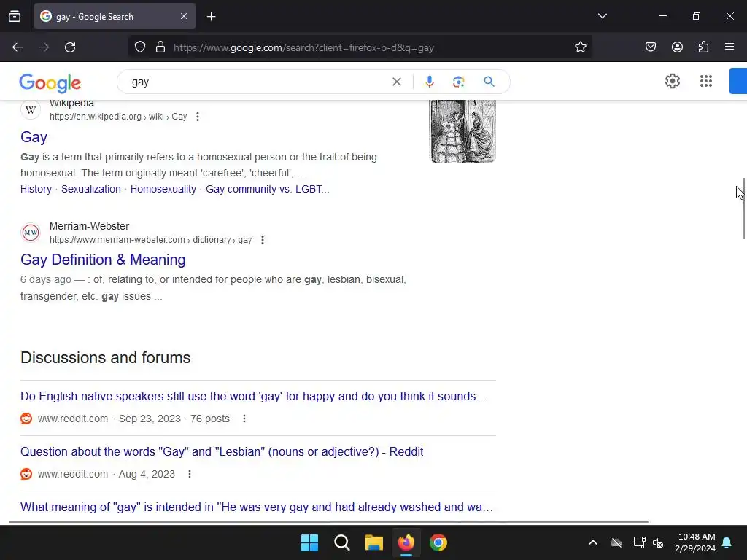Open Firefox application hamburger menu

coord(729,47)
